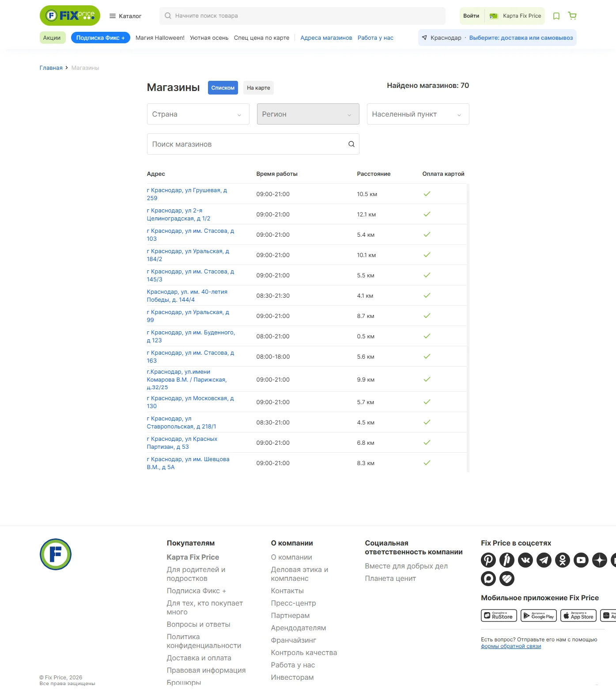Image resolution: width=616 pixels, height=697 pixels.
Task: Click the product search field in the header
Action: coord(302,16)
